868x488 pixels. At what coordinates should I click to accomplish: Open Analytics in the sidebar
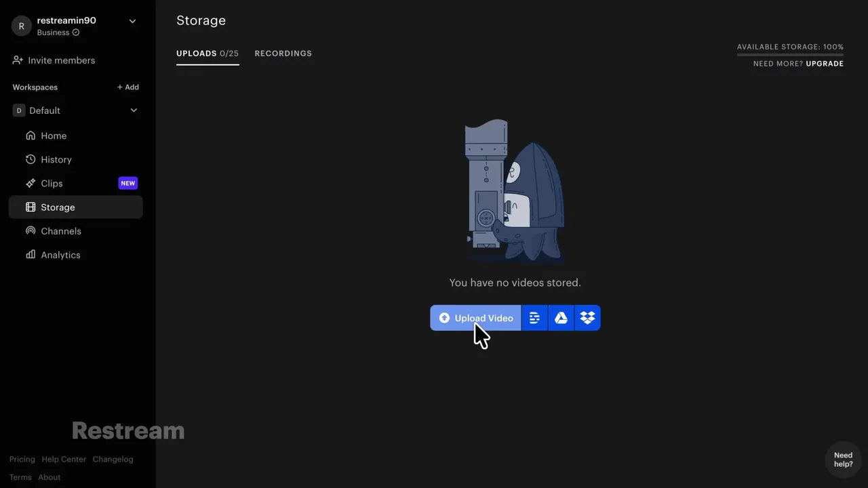tap(76, 255)
